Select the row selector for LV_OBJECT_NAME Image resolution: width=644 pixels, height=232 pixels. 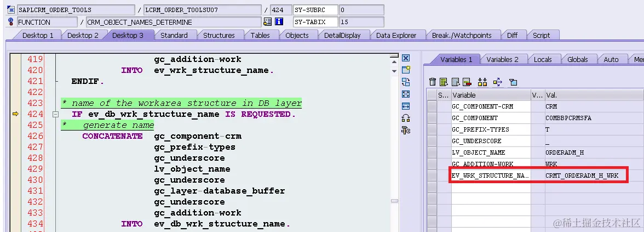click(x=432, y=152)
